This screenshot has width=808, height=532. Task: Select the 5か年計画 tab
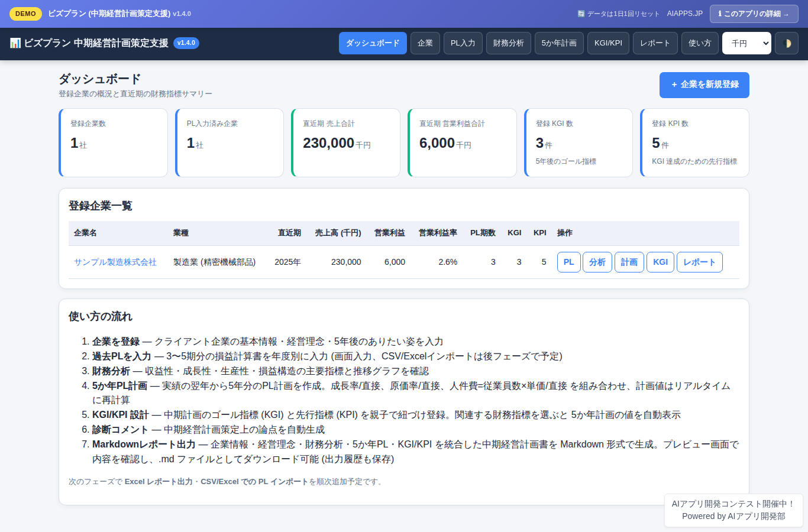tap(559, 43)
